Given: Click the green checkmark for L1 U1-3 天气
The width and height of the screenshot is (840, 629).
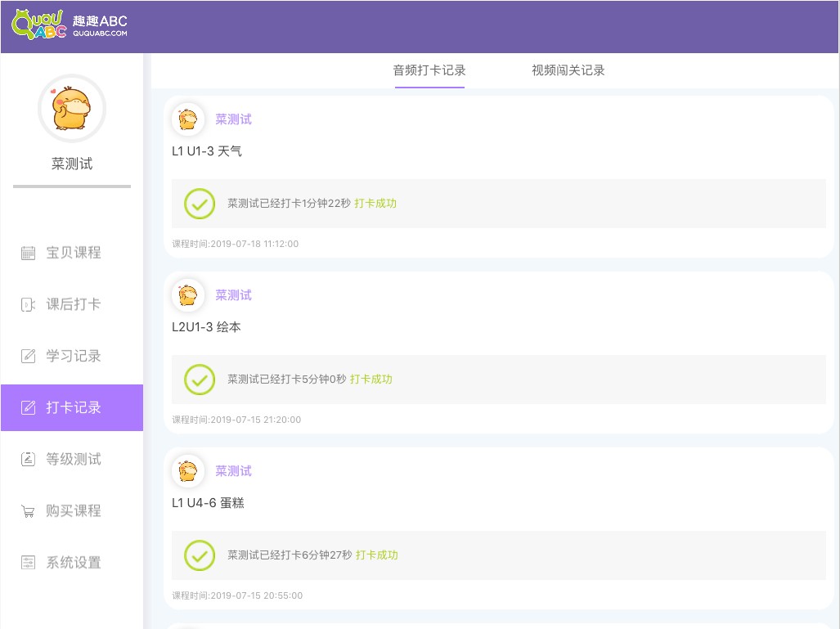Looking at the screenshot, I should [200, 204].
